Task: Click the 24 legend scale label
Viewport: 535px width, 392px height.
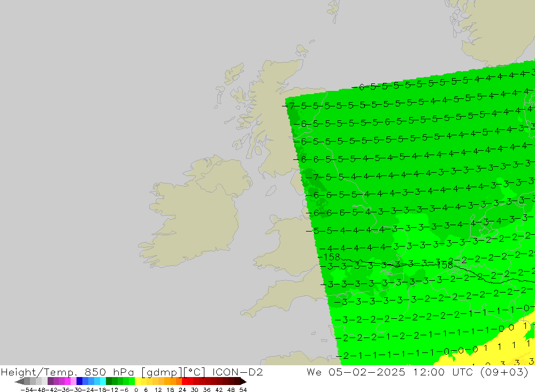Action: click(x=182, y=390)
